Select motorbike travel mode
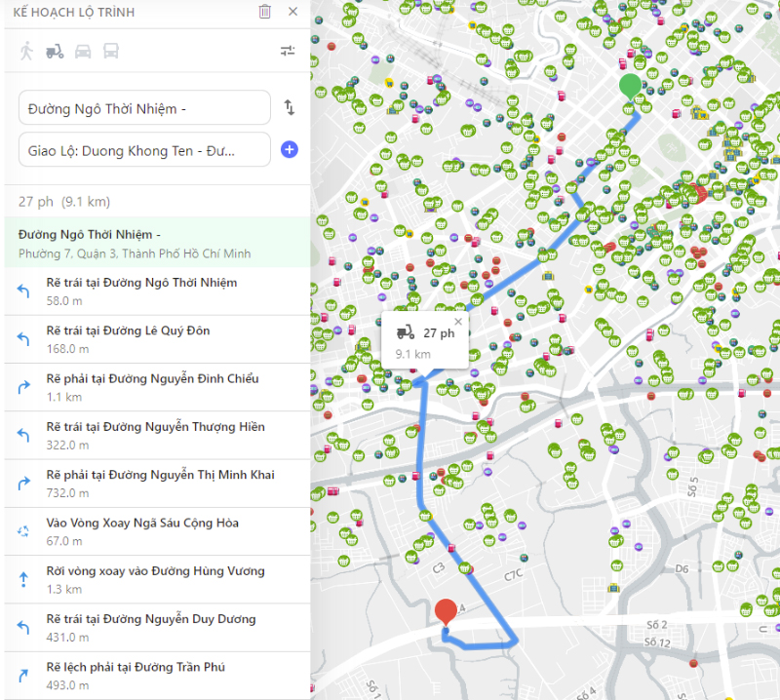 pos(55,52)
